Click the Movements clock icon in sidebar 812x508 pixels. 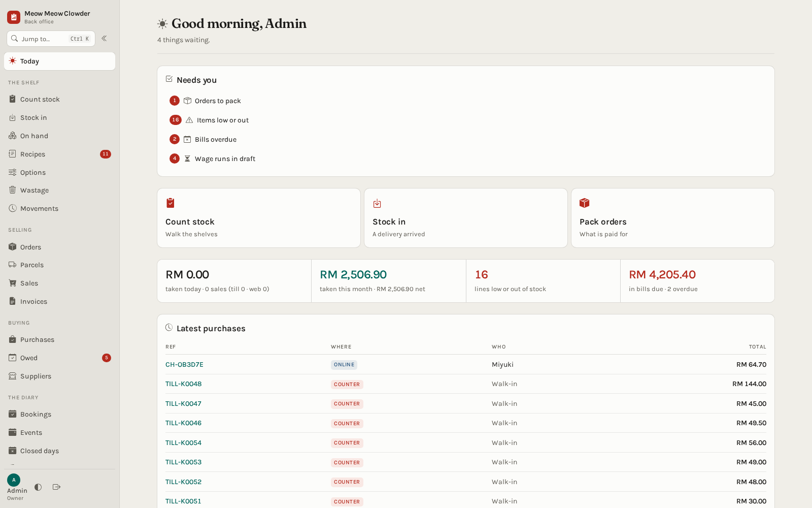point(13,208)
